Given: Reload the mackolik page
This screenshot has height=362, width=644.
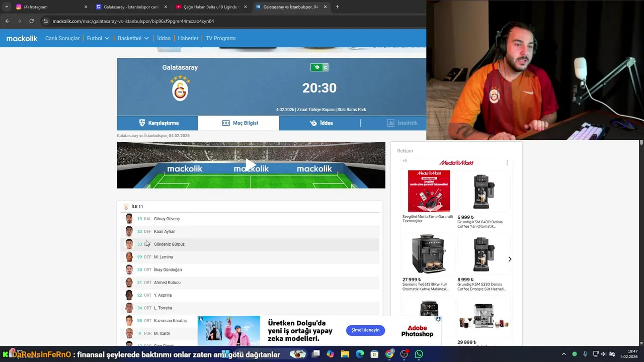Looking at the screenshot, I should click(31, 21).
